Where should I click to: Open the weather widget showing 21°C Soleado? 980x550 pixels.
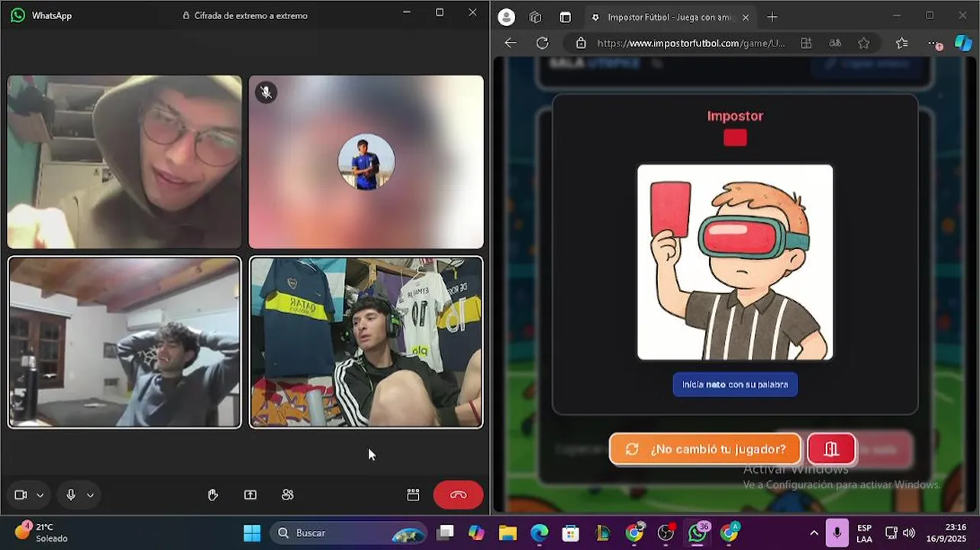[42, 532]
